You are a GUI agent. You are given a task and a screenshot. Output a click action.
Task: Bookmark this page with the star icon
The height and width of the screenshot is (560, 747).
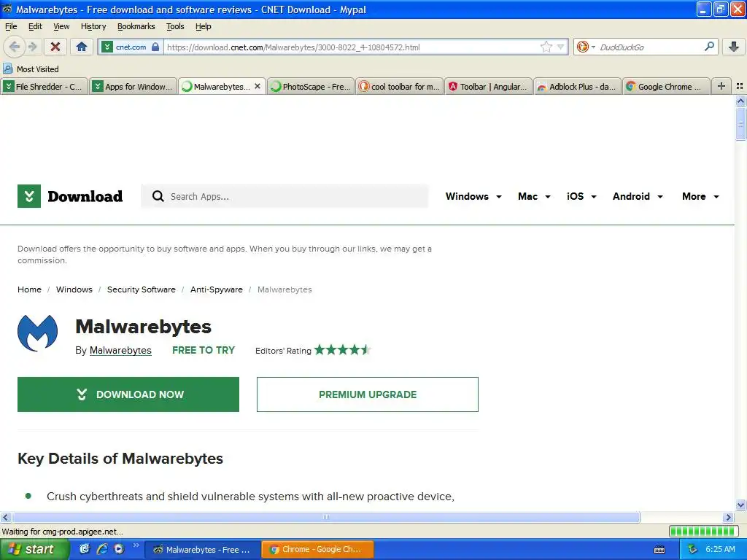[x=546, y=47]
